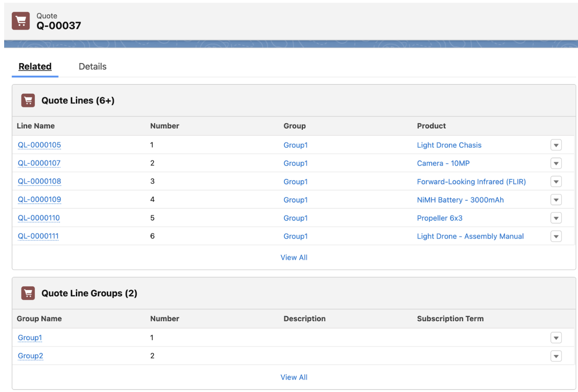
Task: Open quote line QL-0000110
Action: (x=39, y=218)
